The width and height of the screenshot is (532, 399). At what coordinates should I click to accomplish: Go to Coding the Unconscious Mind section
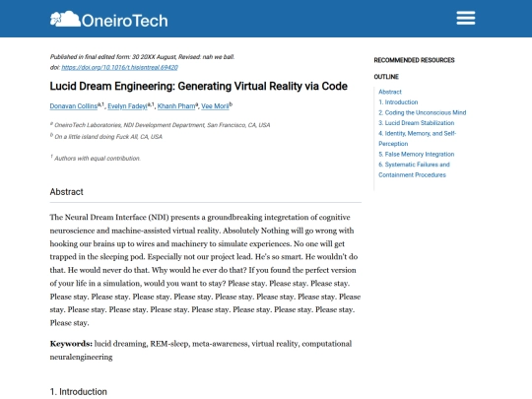click(423, 112)
